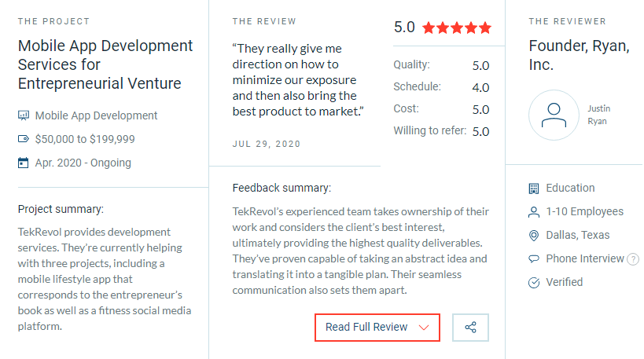Screen dimensions: 644x359
Task: Select the reviewer name Justin Ryan
Action: (x=598, y=115)
